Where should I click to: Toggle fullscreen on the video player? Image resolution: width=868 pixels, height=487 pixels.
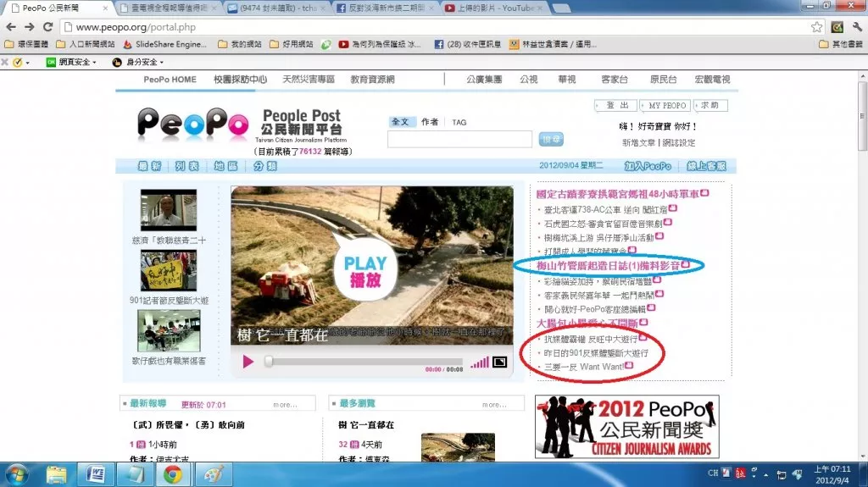tap(499, 362)
